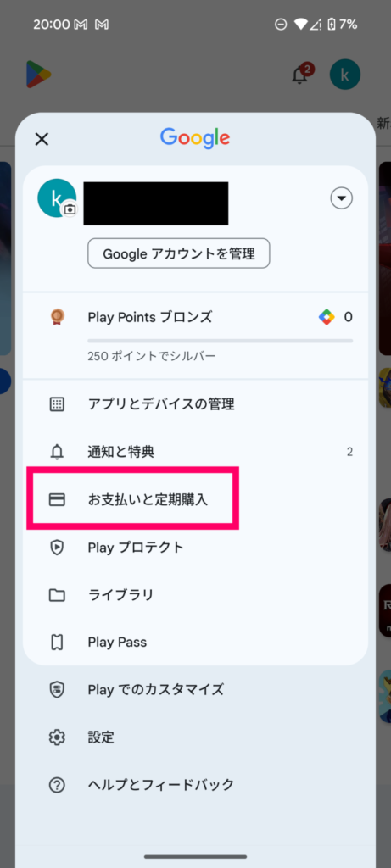Tap the help question mark icon
Image resolution: width=391 pixels, height=868 pixels.
(x=57, y=784)
